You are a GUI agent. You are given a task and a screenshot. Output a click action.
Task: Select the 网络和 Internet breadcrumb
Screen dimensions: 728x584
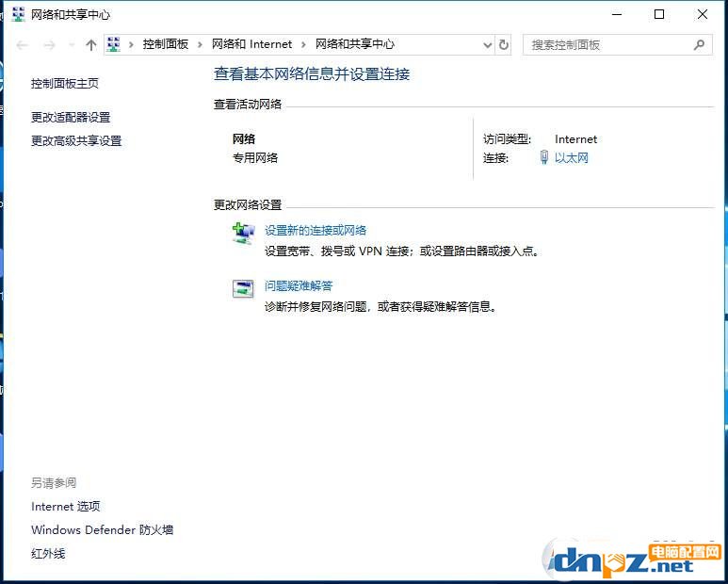click(x=251, y=44)
